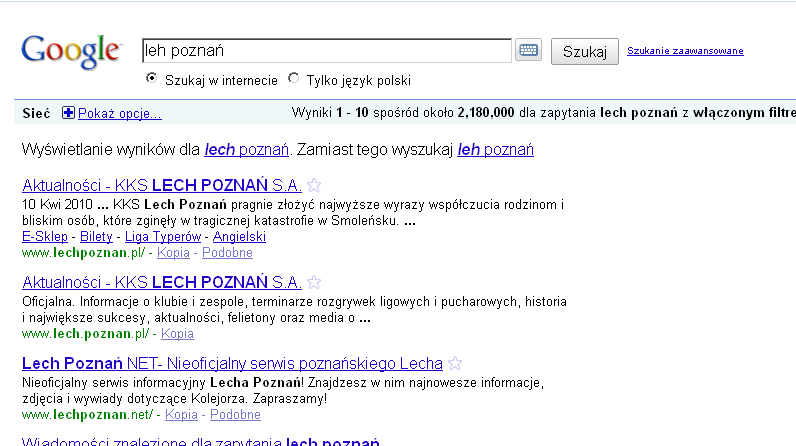Expand 'Pokaż opcje...' link

120,113
